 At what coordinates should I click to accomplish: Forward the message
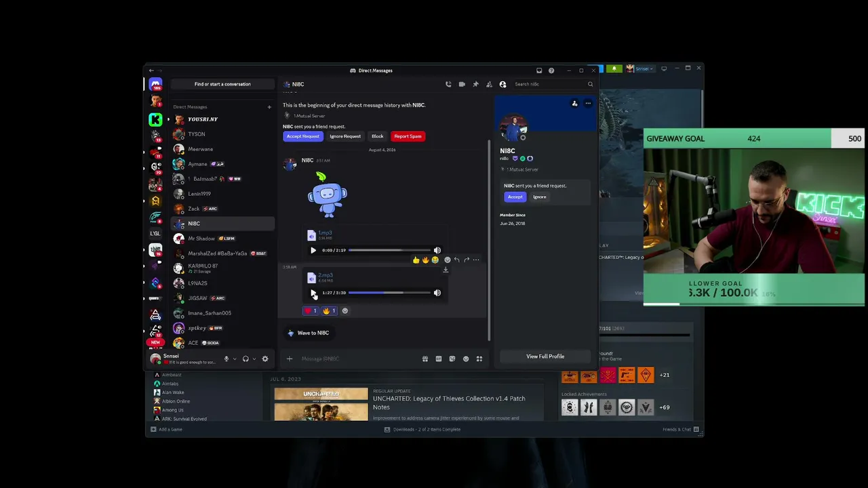(x=466, y=260)
